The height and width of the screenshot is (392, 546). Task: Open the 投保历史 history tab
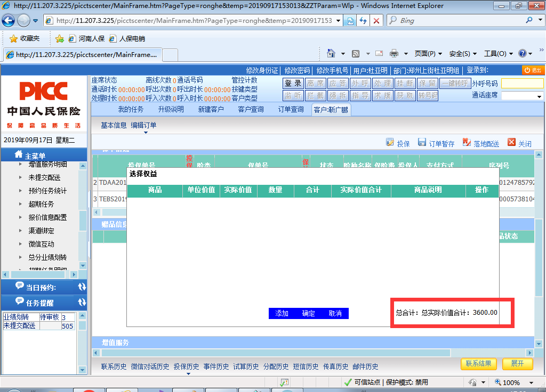[x=186, y=366]
